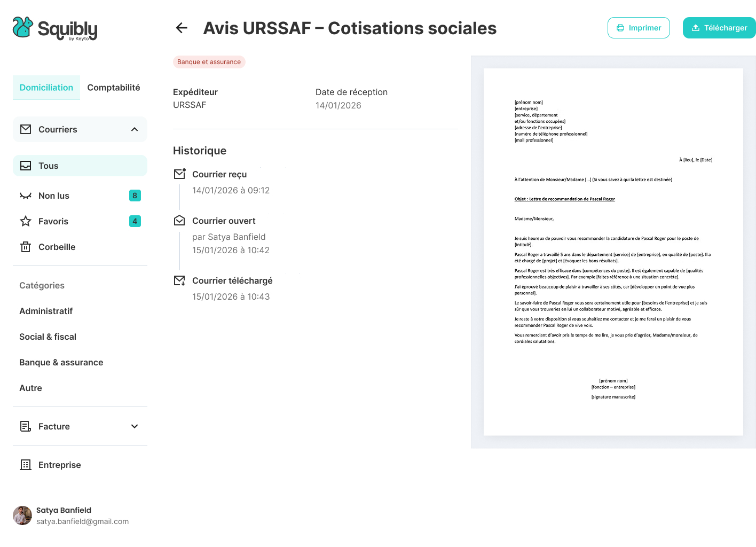Expand the Facture section

point(135,426)
